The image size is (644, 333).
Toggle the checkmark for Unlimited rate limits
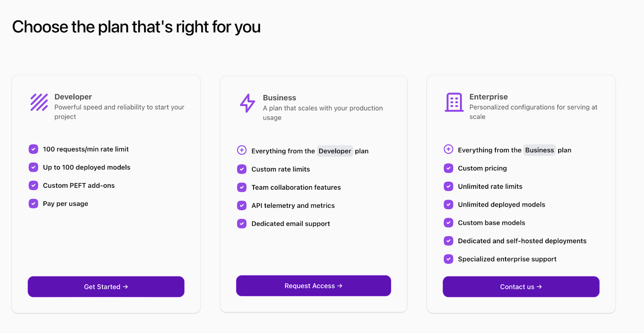click(448, 186)
